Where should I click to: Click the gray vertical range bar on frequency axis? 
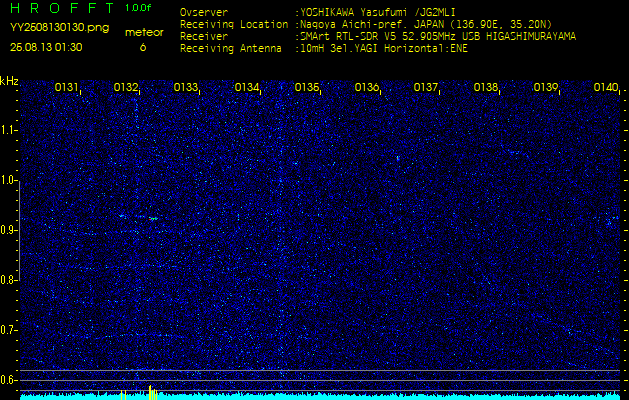[19, 231]
